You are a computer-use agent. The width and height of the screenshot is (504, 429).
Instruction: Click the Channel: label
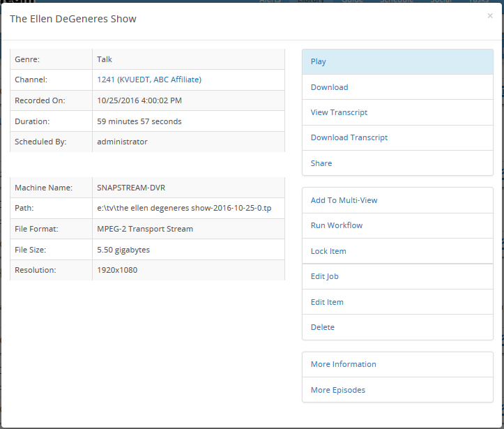tap(31, 80)
